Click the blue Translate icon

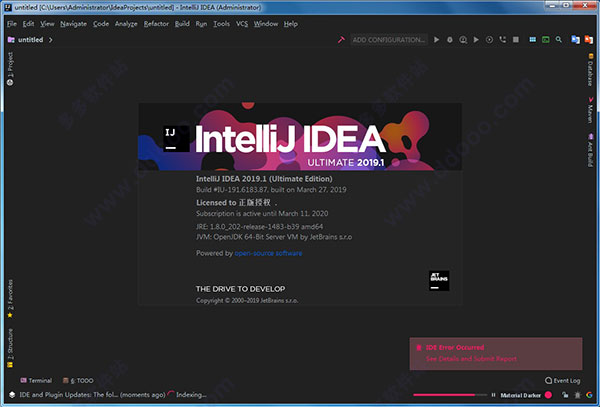point(575,40)
